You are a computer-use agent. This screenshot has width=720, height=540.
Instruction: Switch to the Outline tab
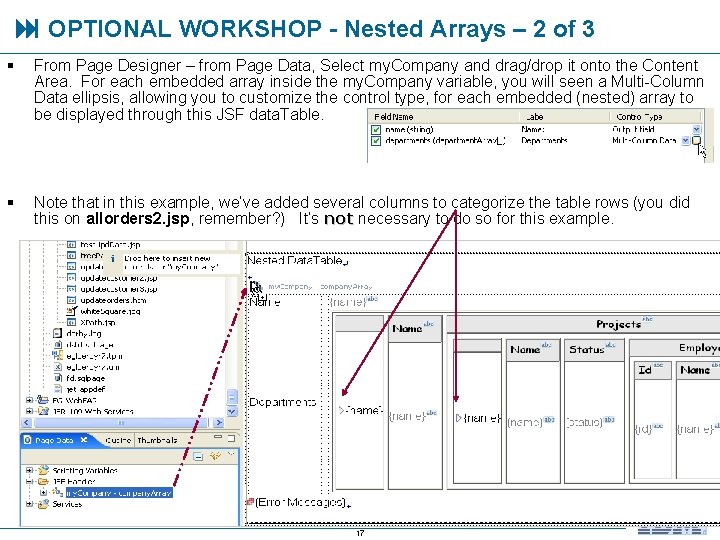pos(118,440)
